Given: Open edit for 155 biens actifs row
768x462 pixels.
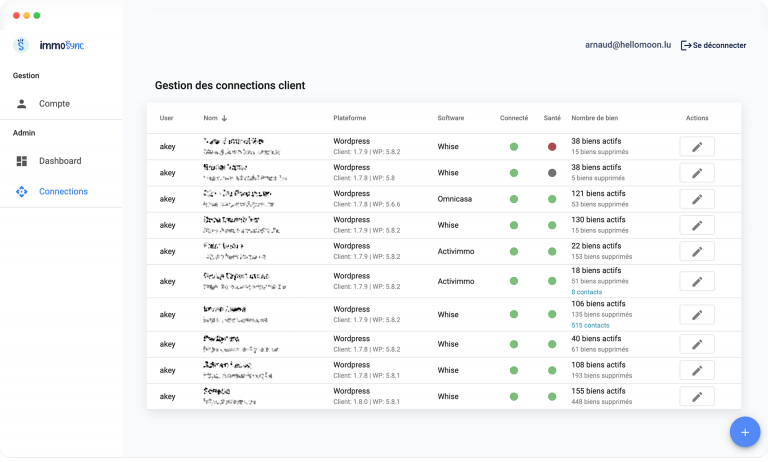Looking at the screenshot, I should click(x=697, y=397).
